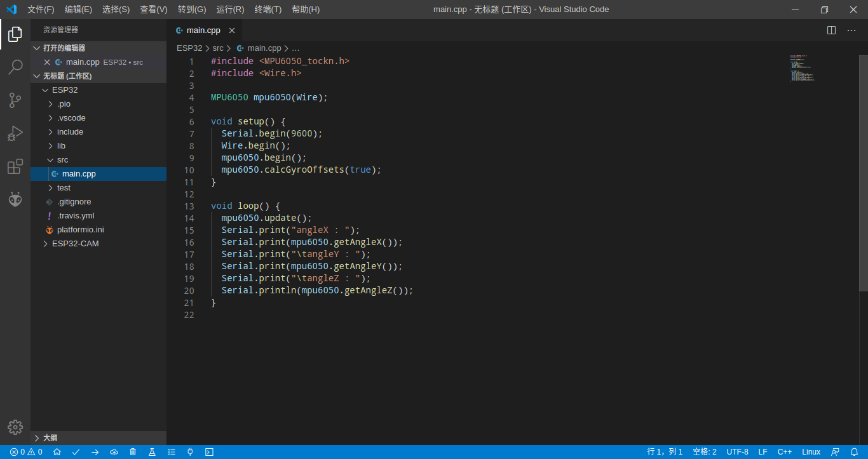Click the feedback icon in status bar

(x=836, y=452)
